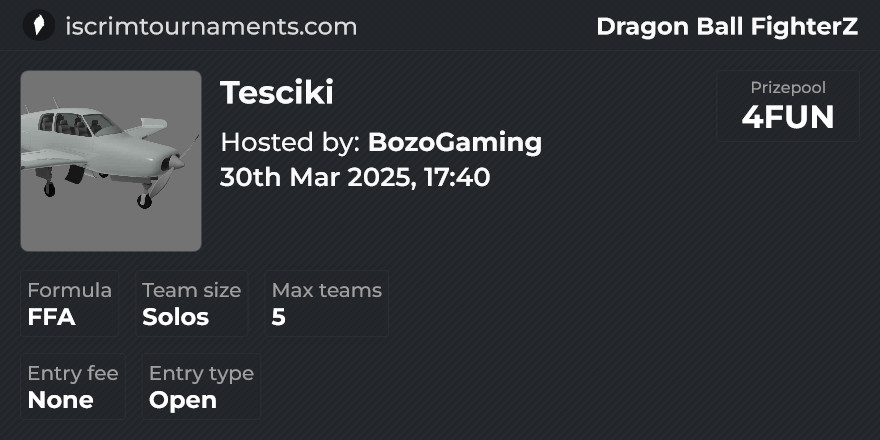Click the iscrimtournaments flame logo icon
The image size is (880, 440).
pos(38,25)
